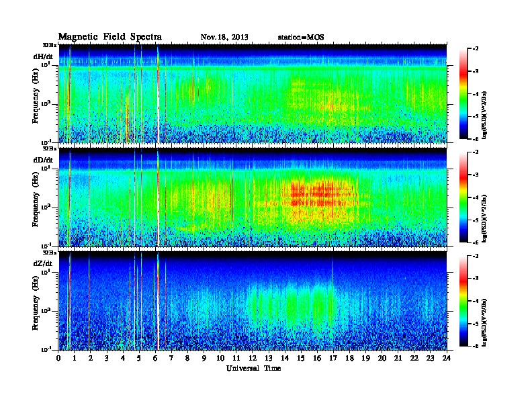Click the 'Universal Time' axis label
Screen dimensions: 532x411
pos(253,368)
